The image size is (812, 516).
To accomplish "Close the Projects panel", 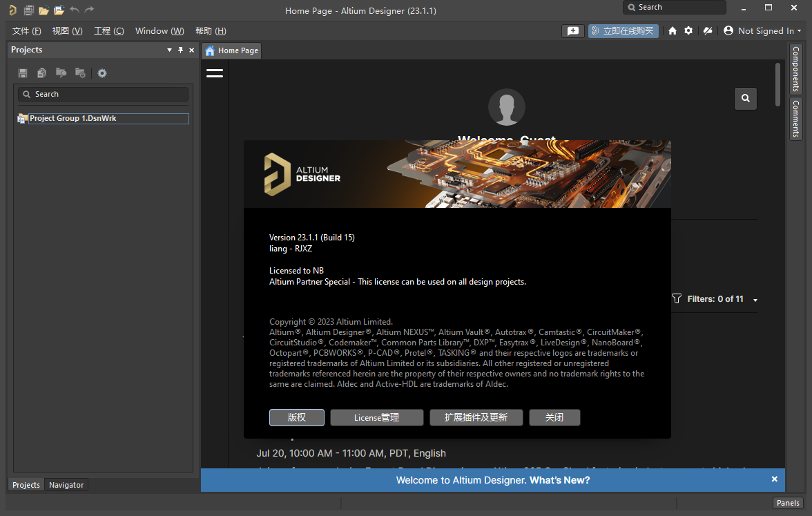I will click(x=192, y=50).
